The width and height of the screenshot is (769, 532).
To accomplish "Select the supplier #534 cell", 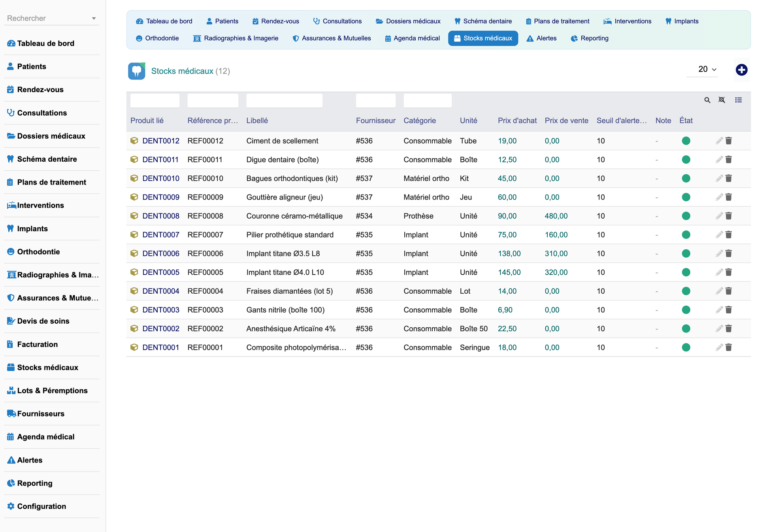I will [364, 216].
